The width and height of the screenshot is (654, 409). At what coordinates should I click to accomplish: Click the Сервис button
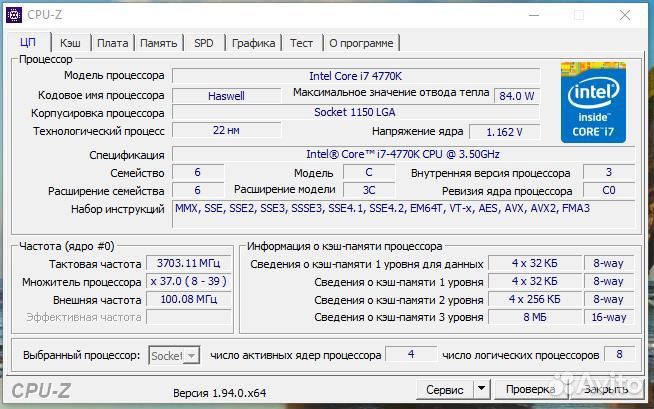[445, 389]
